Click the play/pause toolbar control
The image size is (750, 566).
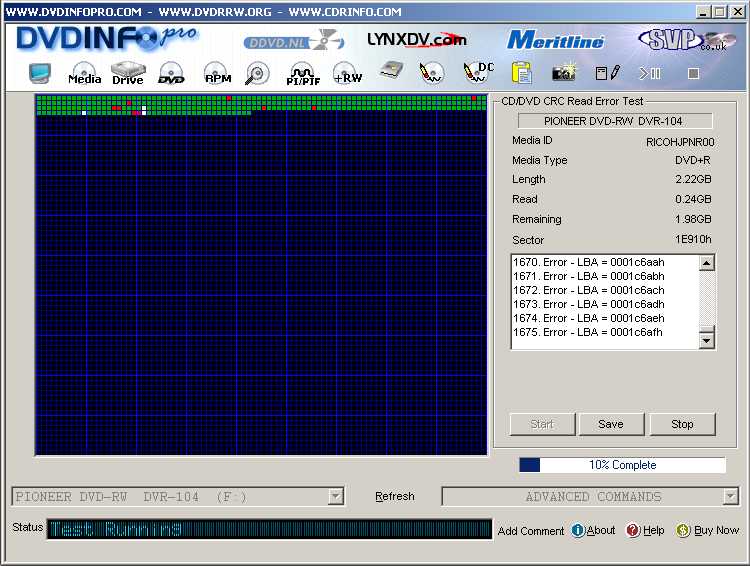(650, 74)
